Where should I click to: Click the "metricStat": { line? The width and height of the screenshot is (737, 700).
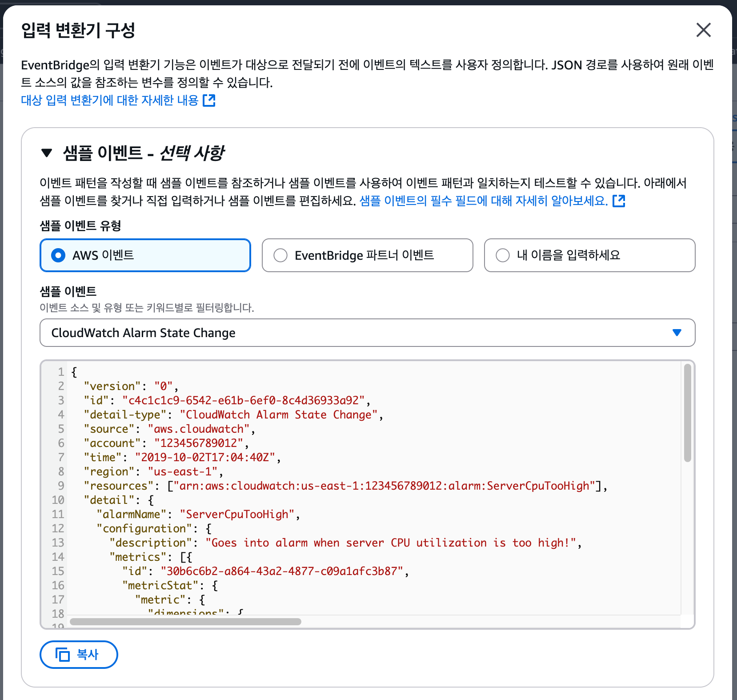[x=170, y=585]
